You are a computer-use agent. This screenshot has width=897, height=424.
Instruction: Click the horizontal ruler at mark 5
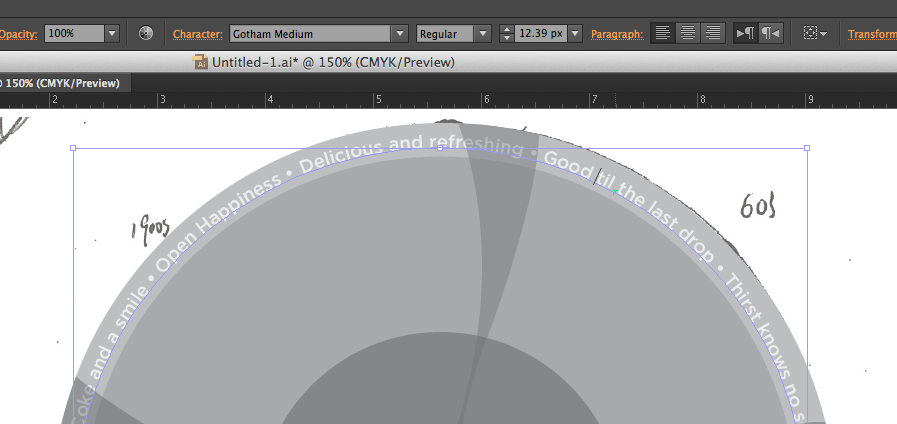378,100
